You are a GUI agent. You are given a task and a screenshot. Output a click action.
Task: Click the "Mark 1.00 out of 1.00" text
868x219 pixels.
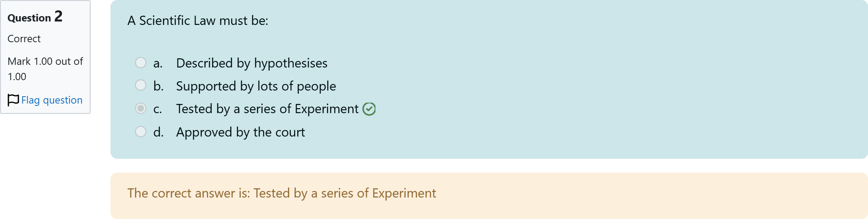(45, 69)
